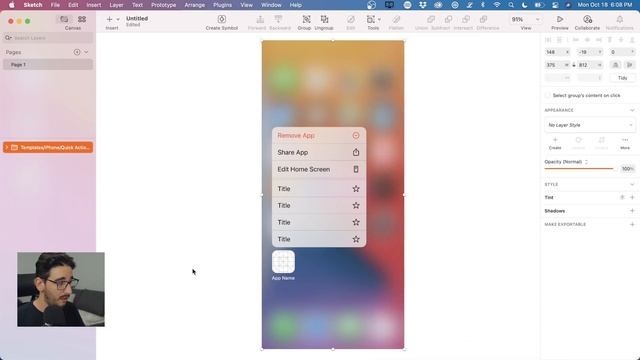Open Notifications bell in toolbar
The width and height of the screenshot is (640, 360).
(620, 19)
